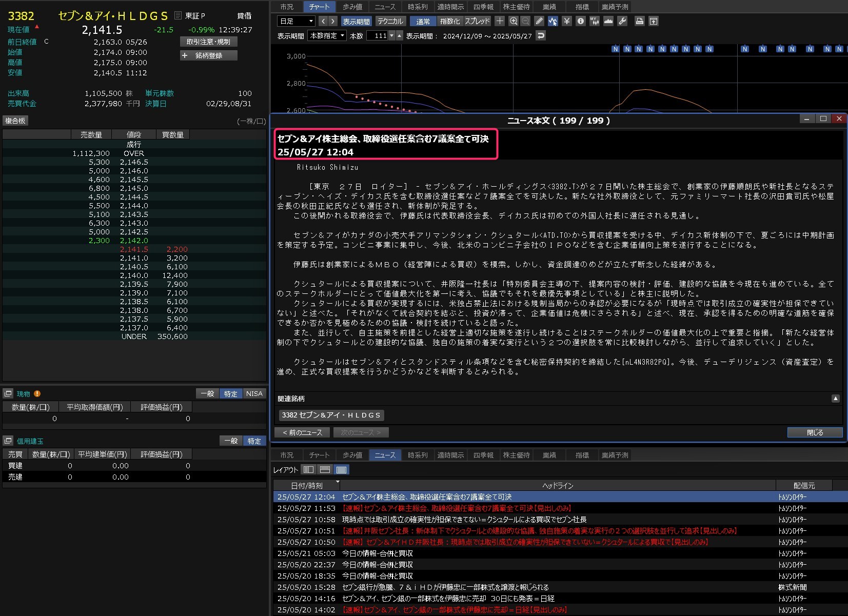This screenshot has height=616, width=848.
Task: Select 指数化 chart mode
Action: pyautogui.click(x=450, y=21)
